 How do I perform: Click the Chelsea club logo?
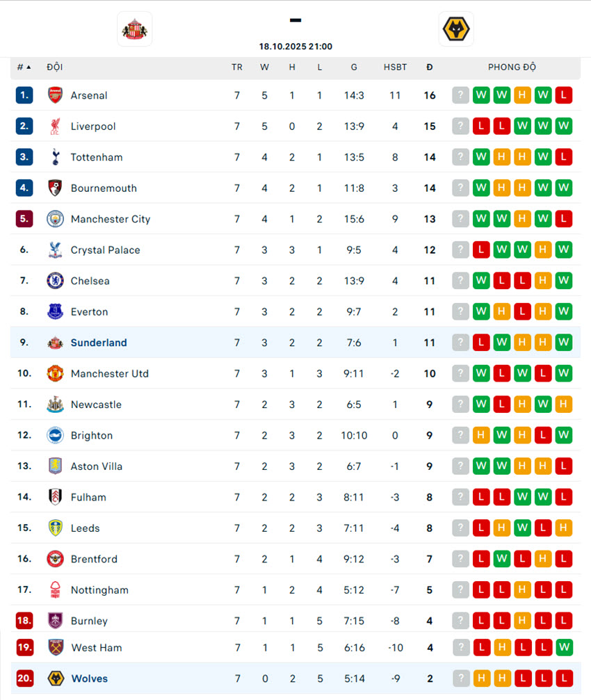pyautogui.click(x=55, y=281)
